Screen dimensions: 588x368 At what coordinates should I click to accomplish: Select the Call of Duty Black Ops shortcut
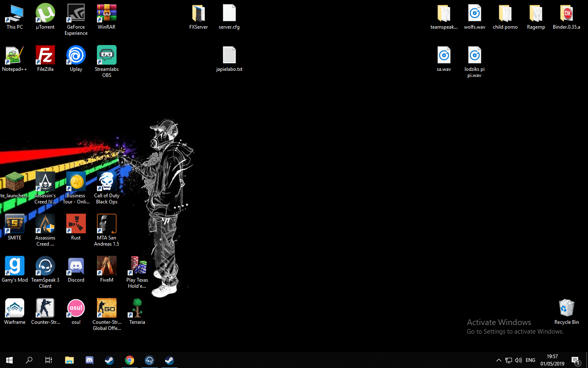[107, 188]
